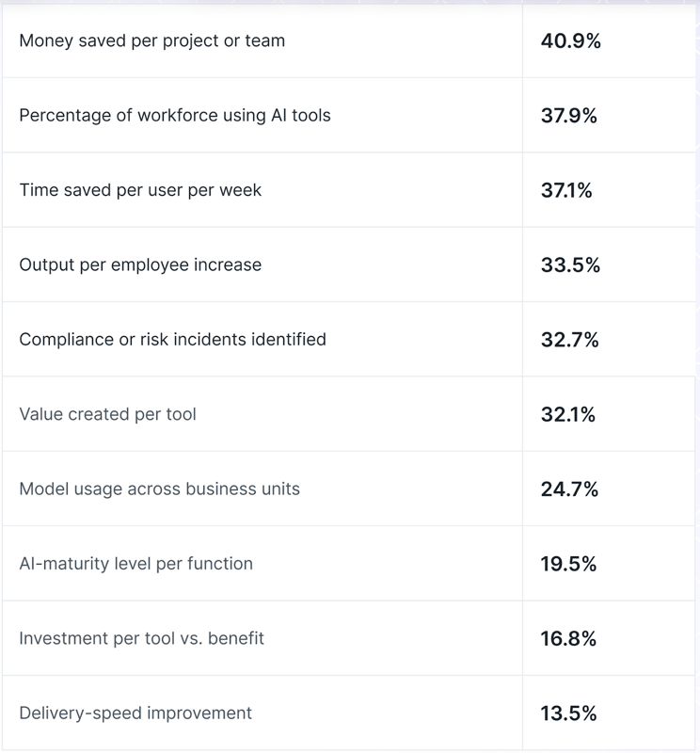Select the 37.9% percentage value
The width and height of the screenshot is (700, 753).
point(569,116)
